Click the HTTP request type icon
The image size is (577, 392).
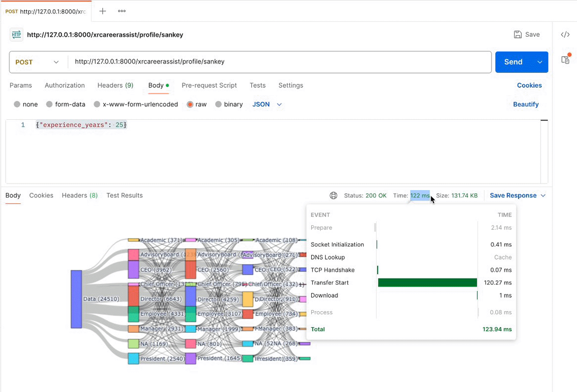pyautogui.click(x=16, y=35)
